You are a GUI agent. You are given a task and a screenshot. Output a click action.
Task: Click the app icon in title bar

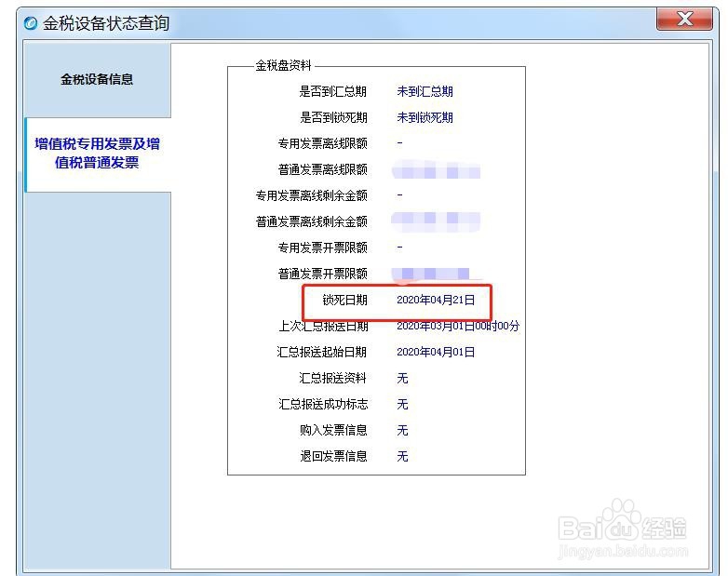31,22
